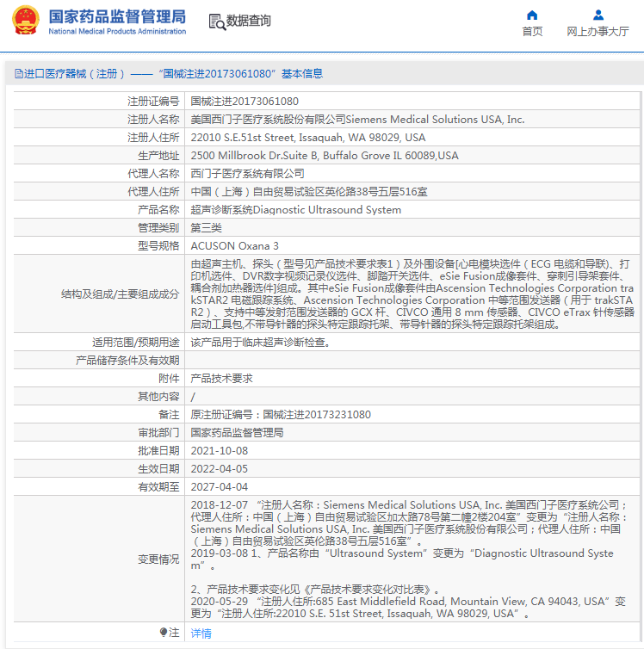Click the 网上办事大厅 person icon

pyautogui.click(x=598, y=15)
